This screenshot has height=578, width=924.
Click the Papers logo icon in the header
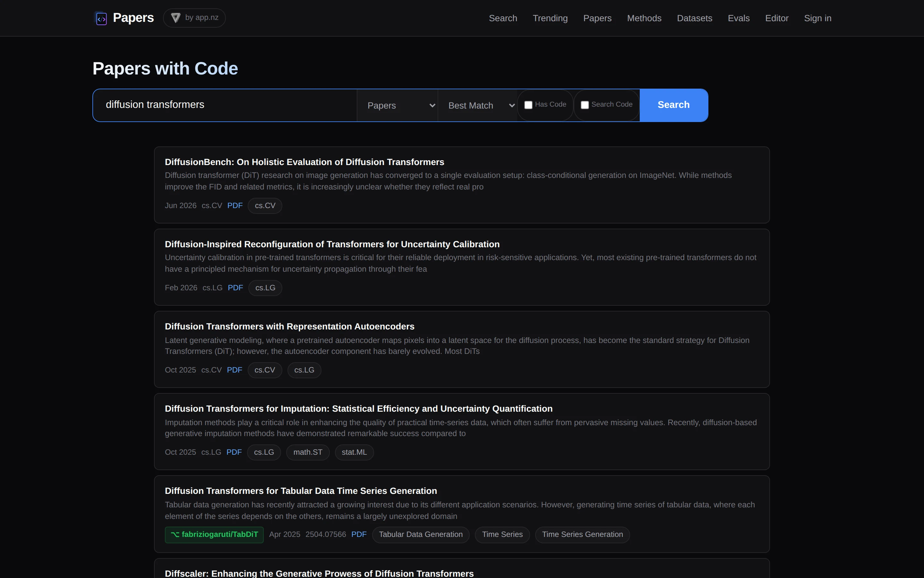coord(101,18)
